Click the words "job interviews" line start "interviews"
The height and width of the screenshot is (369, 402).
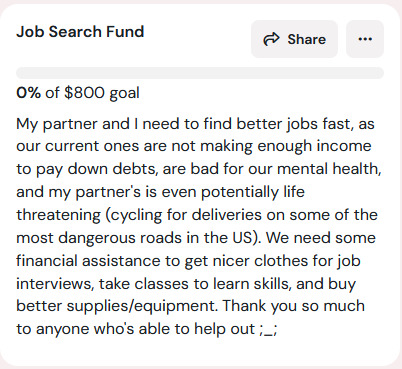pos(53,284)
